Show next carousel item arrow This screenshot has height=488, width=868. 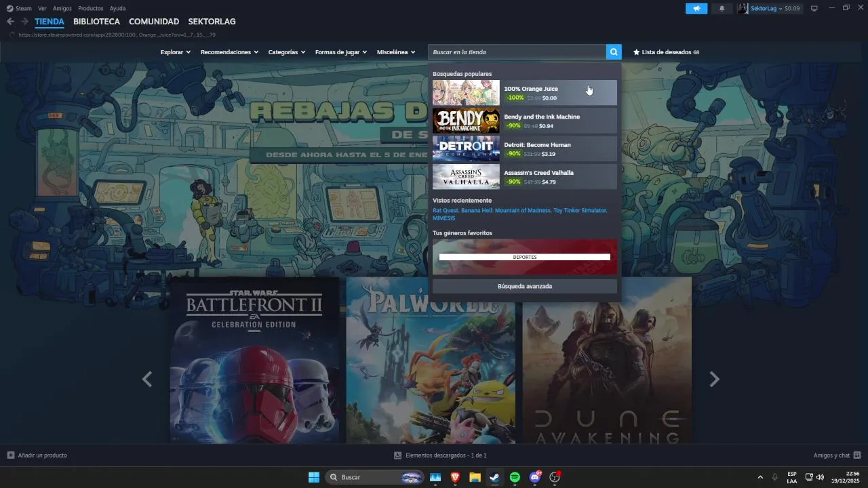[714, 380]
